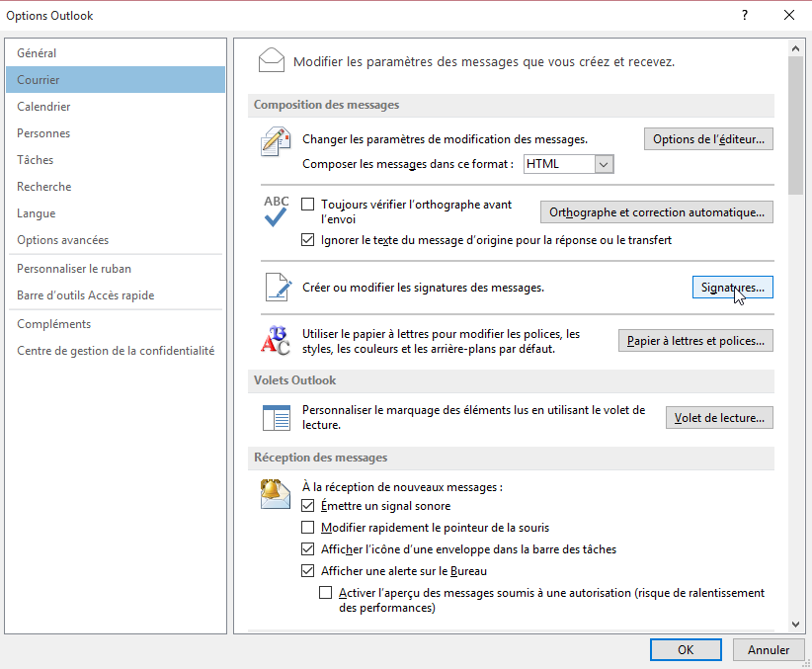
Task: Open the Recherche options category
Action: coord(116,187)
